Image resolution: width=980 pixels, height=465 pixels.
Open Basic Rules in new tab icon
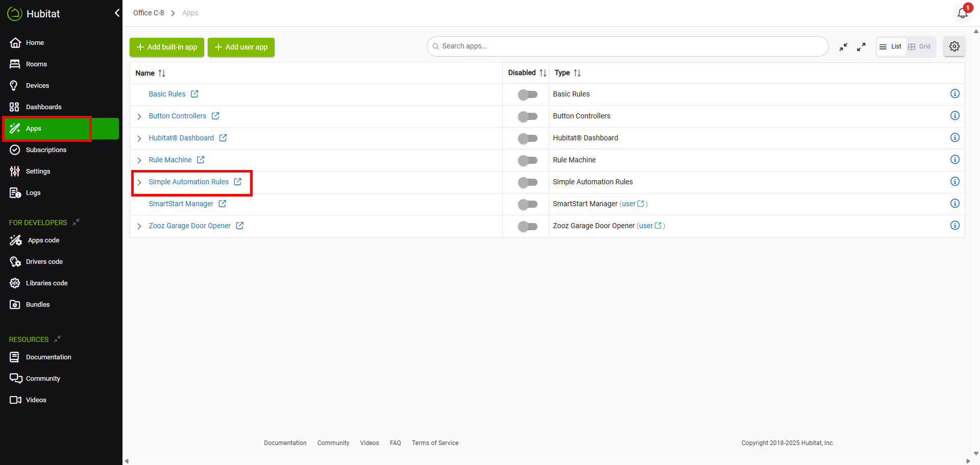(x=194, y=94)
